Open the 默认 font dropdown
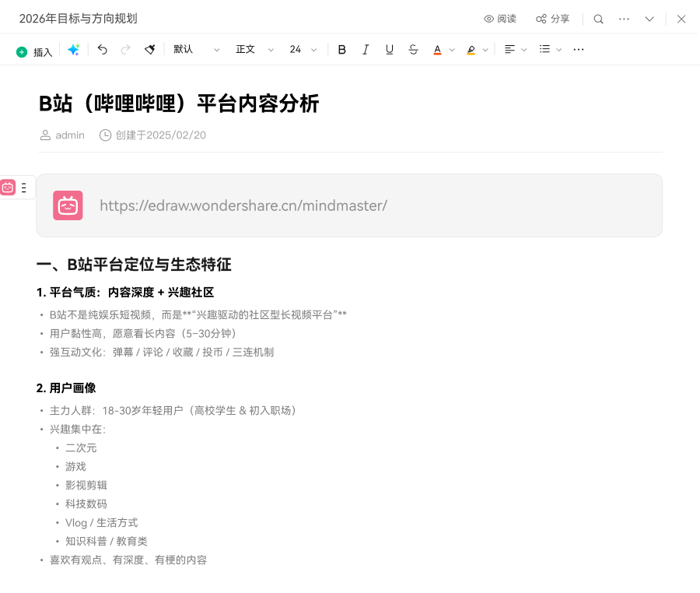700x593 pixels. [196, 50]
